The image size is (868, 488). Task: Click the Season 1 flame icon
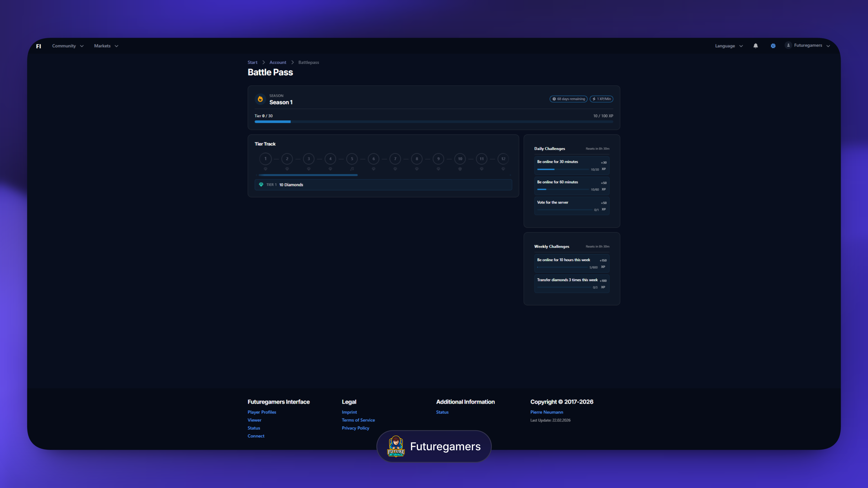tap(260, 99)
